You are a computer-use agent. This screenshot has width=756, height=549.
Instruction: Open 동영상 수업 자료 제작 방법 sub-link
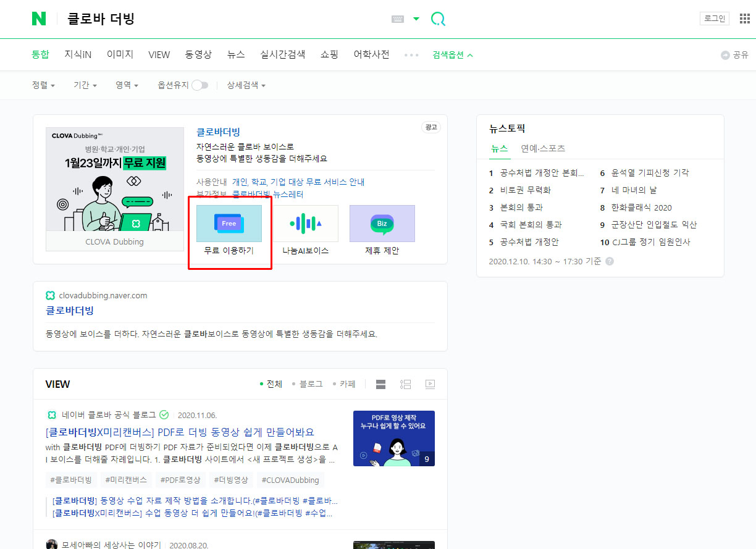195,501
